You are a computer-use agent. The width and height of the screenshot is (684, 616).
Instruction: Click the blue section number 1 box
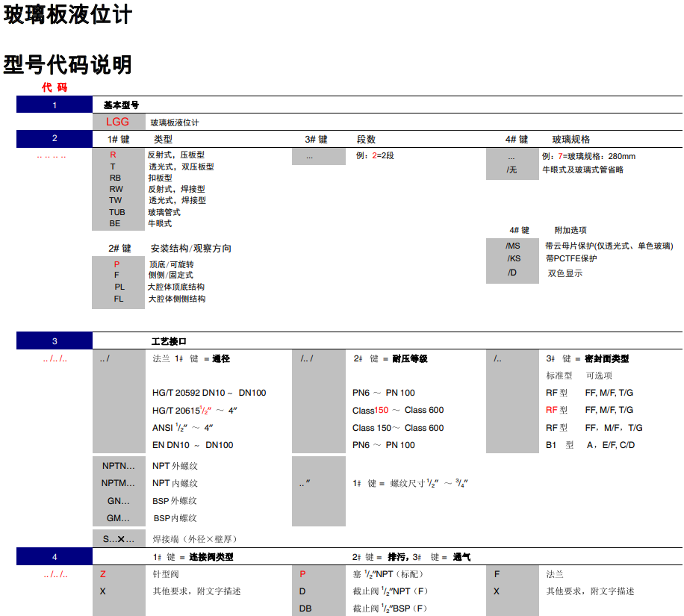55,105
